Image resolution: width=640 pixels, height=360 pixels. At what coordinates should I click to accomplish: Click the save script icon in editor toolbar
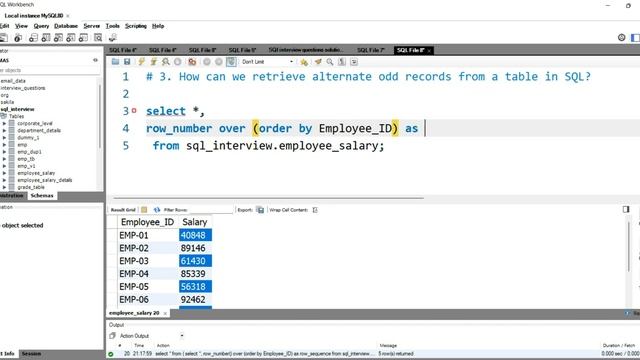click(x=127, y=62)
